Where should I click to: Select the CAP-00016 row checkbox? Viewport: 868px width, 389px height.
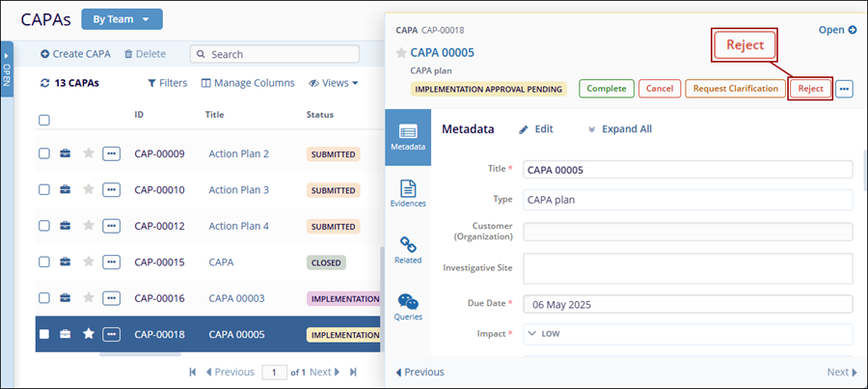(x=44, y=298)
